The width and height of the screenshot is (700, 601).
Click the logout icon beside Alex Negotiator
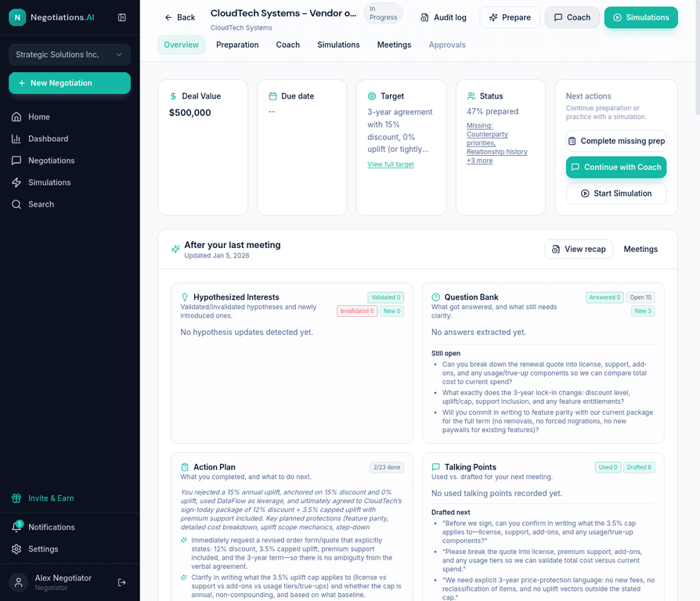(x=121, y=582)
